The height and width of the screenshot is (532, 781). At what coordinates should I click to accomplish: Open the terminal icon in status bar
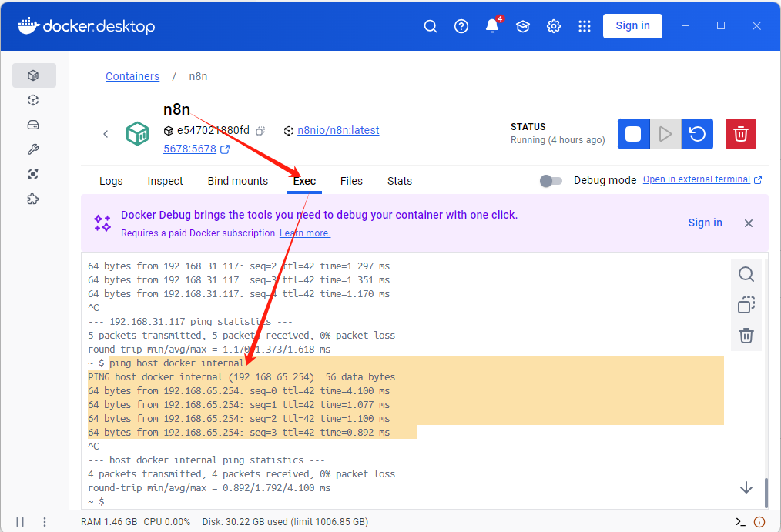[741, 521]
